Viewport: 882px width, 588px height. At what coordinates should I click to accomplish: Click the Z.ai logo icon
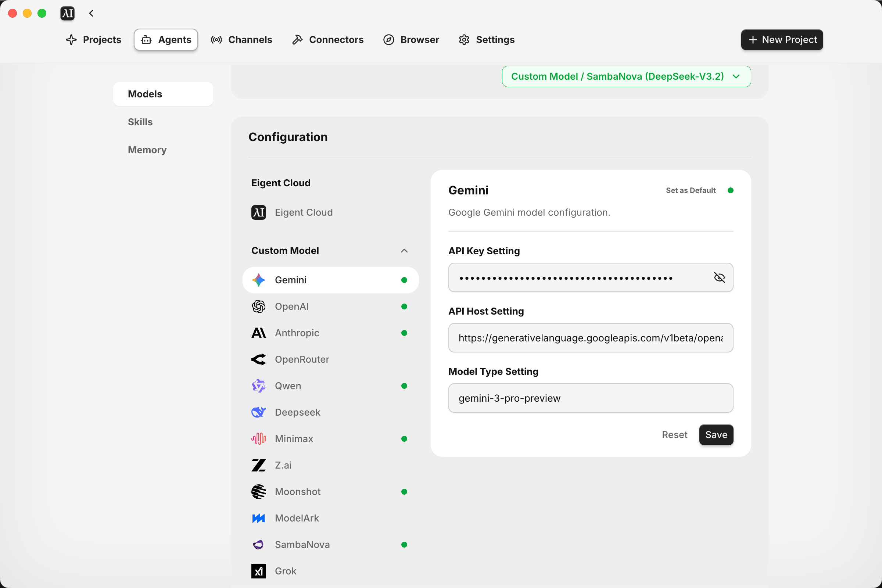point(259,465)
